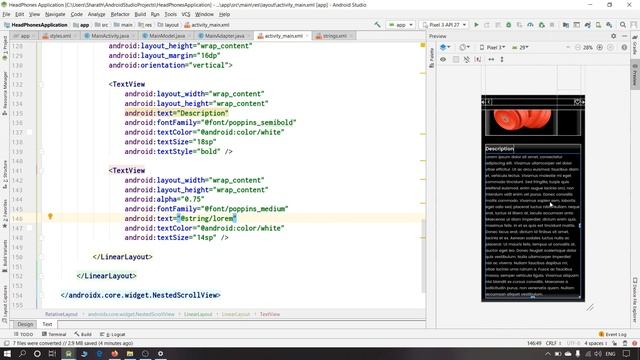This screenshot has width=640, height=360.
Task: Zoom out the preview with minus icon
Action: coord(578,47)
